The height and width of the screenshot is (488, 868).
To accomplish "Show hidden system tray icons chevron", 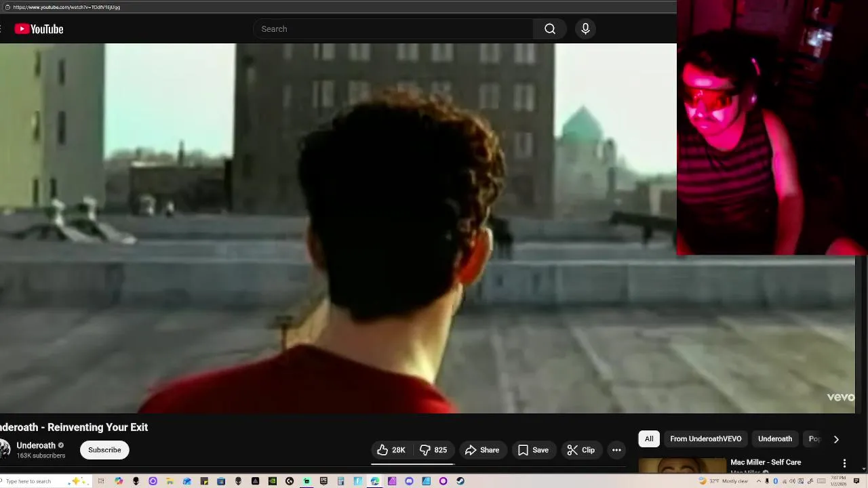I will 759,481.
